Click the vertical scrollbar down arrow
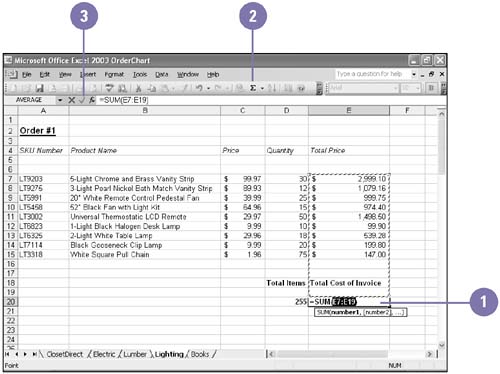The width and height of the screenshot is (500, 374). (x=441, y=345)
